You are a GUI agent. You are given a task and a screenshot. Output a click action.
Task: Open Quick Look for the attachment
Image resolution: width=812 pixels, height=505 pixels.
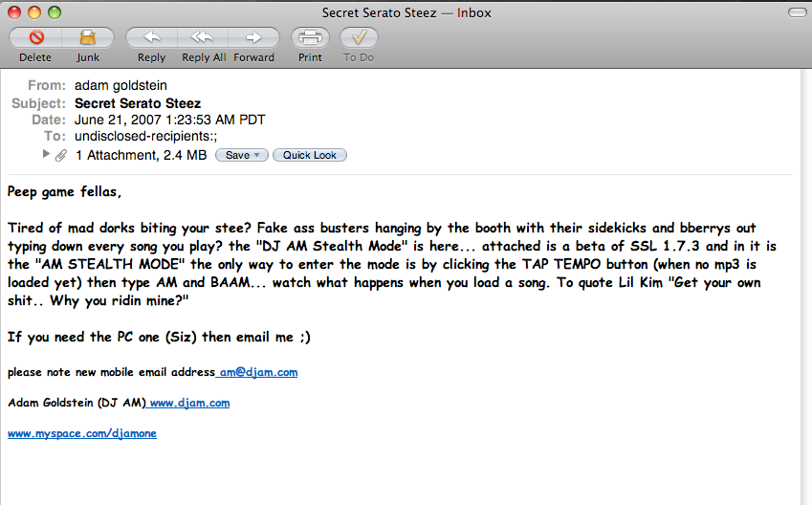310,155
